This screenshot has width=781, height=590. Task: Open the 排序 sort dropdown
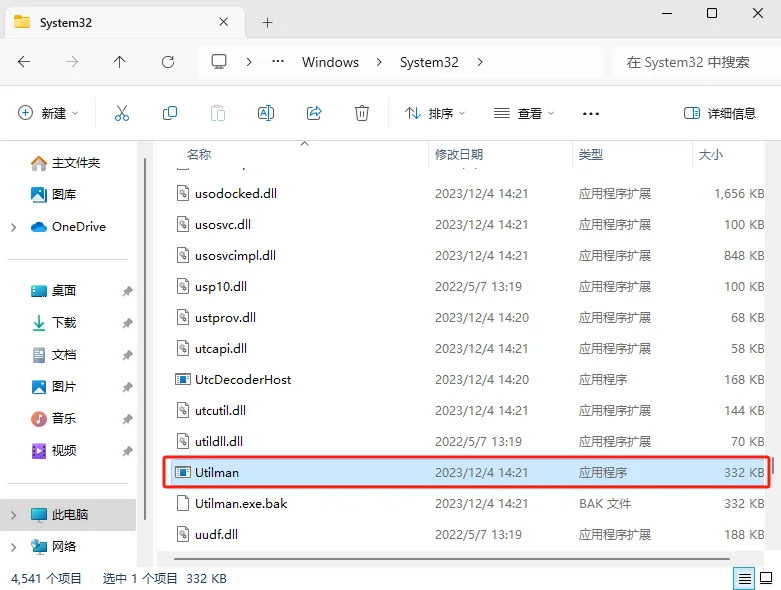(x=435, y=114)
